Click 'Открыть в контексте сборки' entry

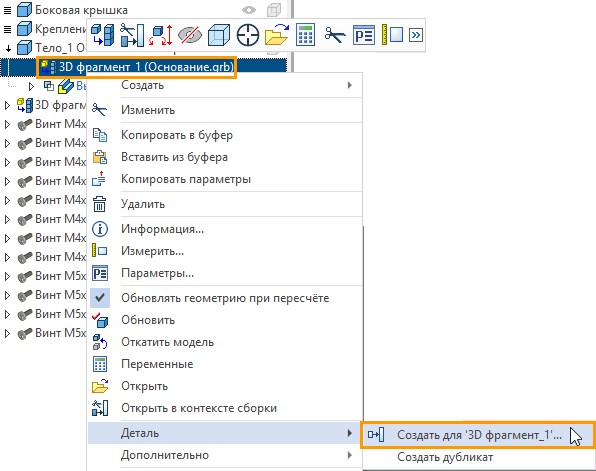(x=199, y=408)
